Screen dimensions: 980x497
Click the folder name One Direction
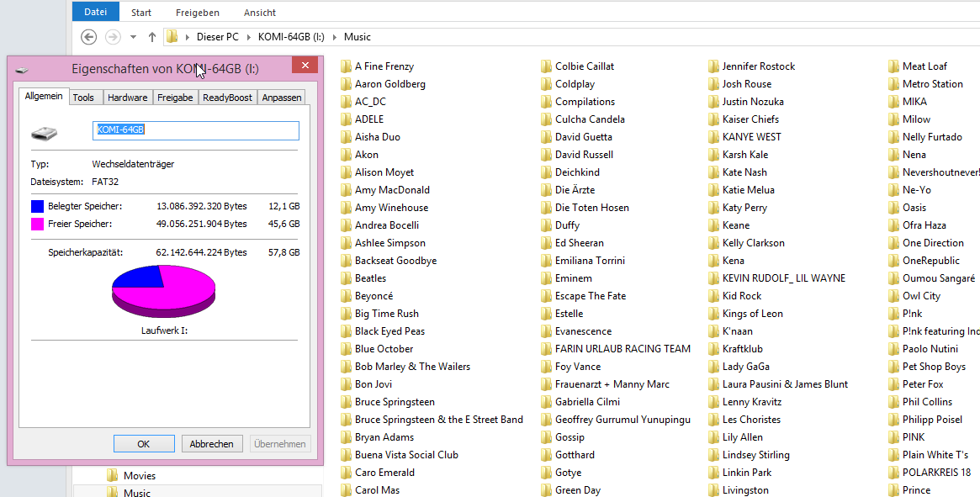coord(933,243)
